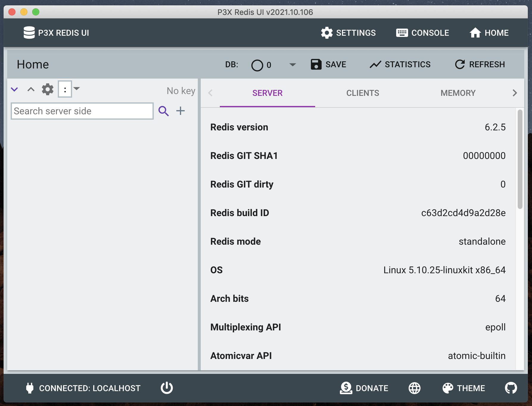Switch to the Clients tab
This screenshot has width=532, height=406.
[363, 93]
